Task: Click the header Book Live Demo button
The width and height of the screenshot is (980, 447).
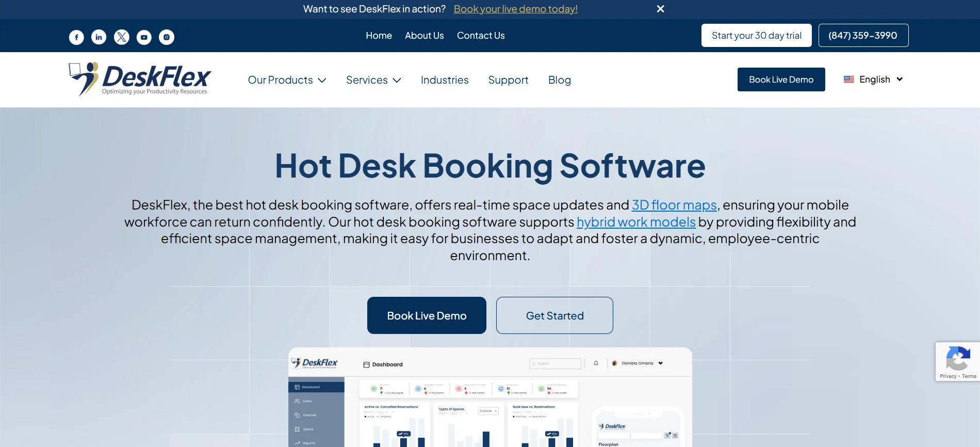Action: (x=781, y=79)
